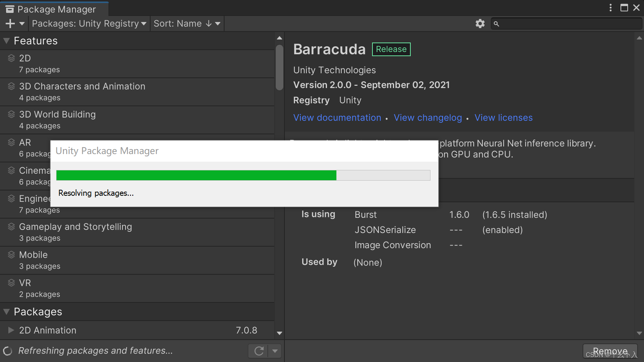The width and height of the screenshot is (644, 362).
Task: Click the AR feature layers icon
Action: pyautogui.click(x=11, y=142)
